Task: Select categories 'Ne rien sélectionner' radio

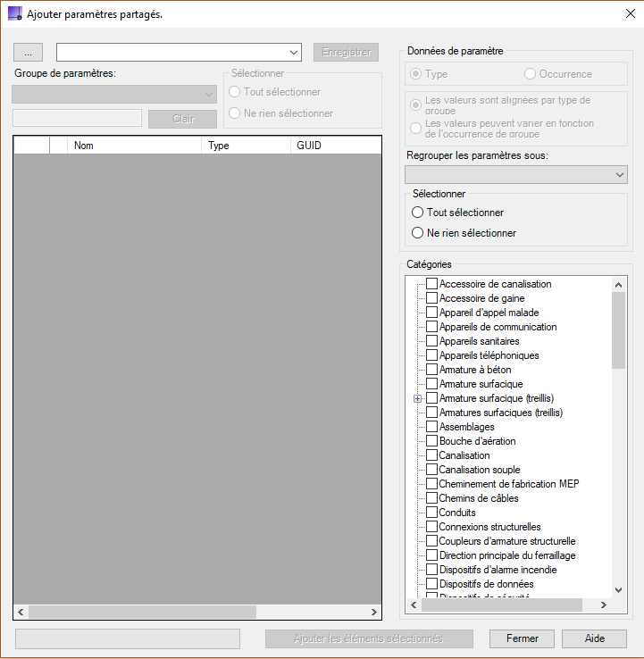Action: 417,233
